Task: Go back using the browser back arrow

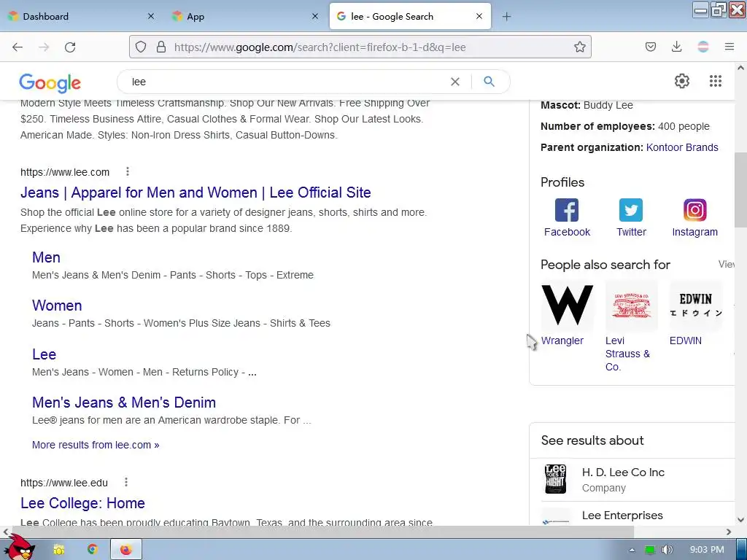Action: (x=18, y=47)
